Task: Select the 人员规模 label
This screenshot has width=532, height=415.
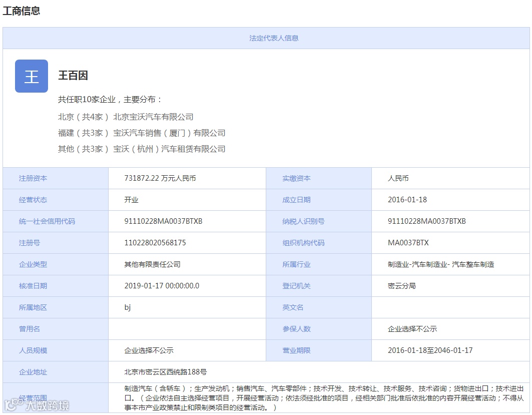Action: [x=33, y=350]
